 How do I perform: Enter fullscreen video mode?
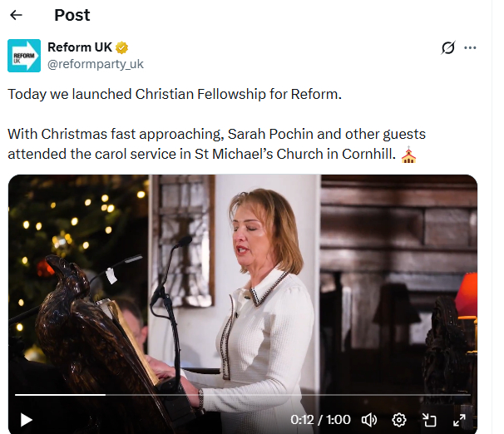click(458, 420)
